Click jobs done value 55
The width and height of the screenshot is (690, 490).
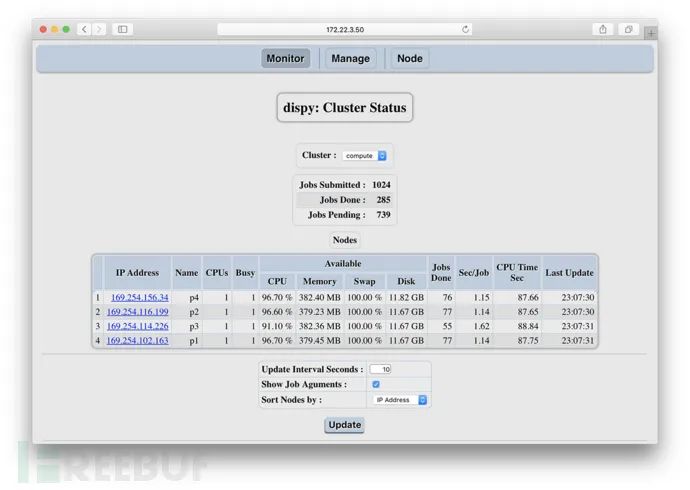(x=447, y=326)
